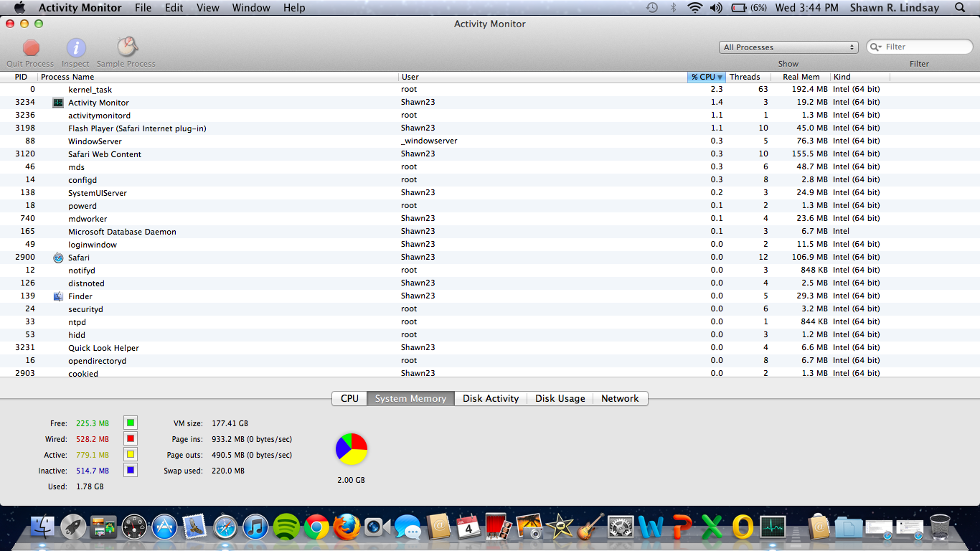980x551 pixels.
Task: Switch to the CPU tab
Action: [x=349, y=398]
